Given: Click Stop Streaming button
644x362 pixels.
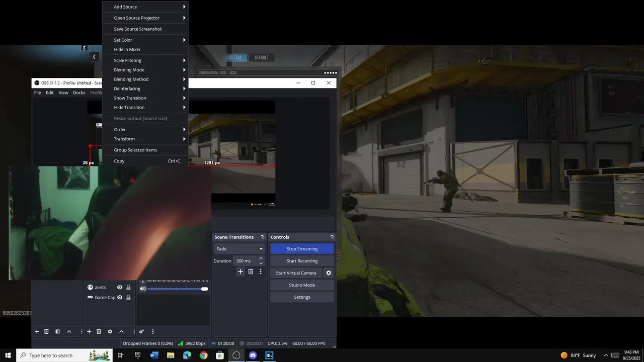Looking at the screenshot, I should [x=302, y=249].
